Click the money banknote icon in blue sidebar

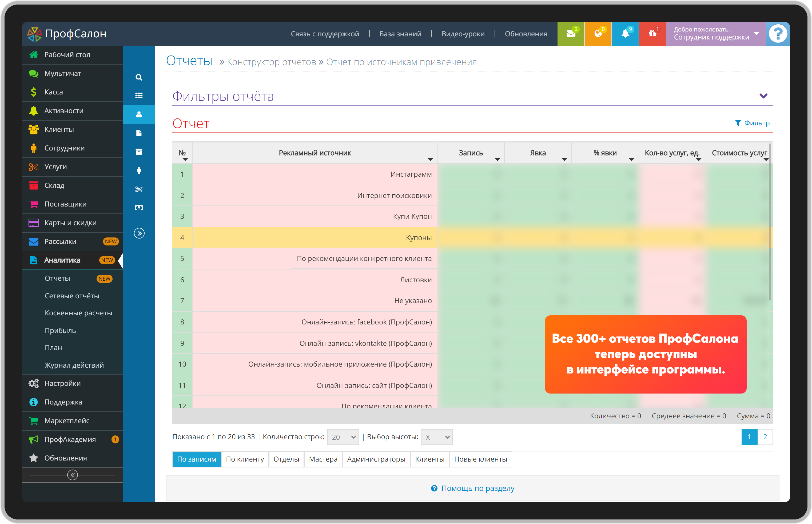139,208
